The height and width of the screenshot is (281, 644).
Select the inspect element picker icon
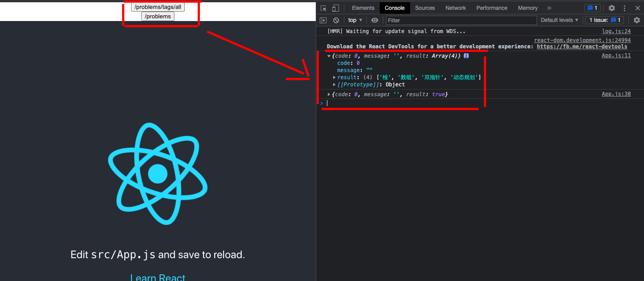click(x=324, y=8)
